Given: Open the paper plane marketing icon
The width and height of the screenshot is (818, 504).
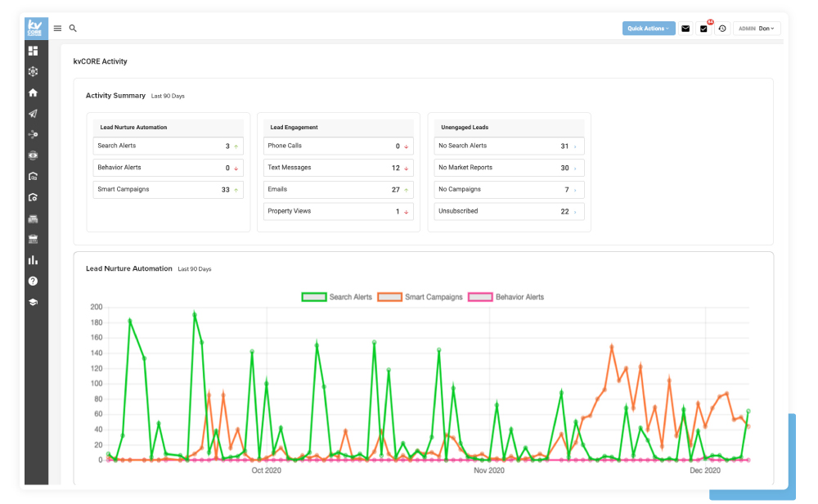Looking at the screenshot, I should tap(33, 113).
